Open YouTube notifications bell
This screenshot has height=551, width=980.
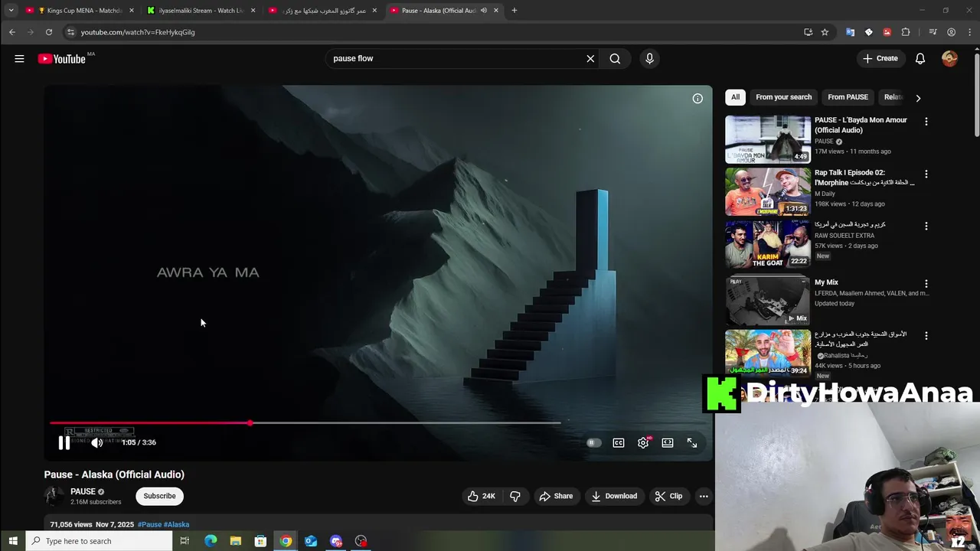pyautogui.click(x=920, y=59)
